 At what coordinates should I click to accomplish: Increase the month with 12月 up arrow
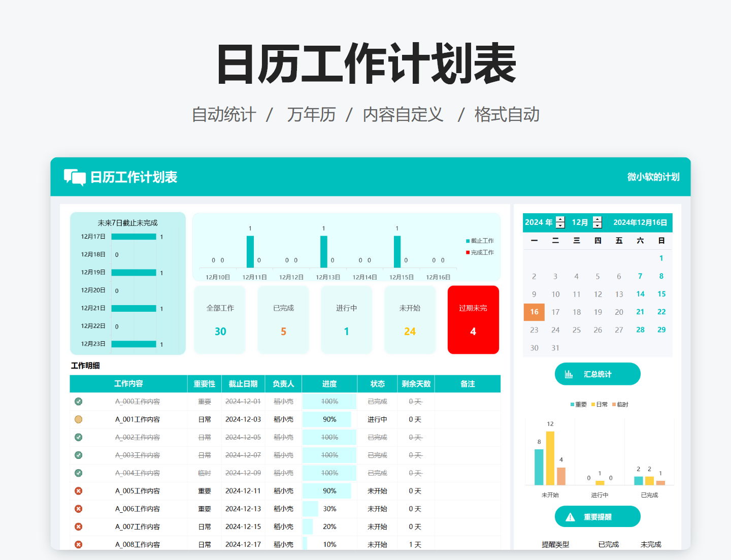(x=597, y=219)
